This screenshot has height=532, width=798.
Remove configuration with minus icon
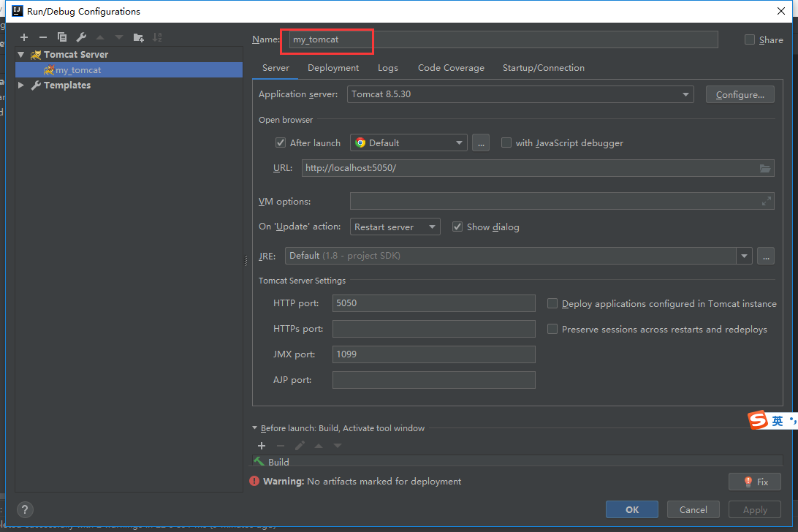(42, 37)
